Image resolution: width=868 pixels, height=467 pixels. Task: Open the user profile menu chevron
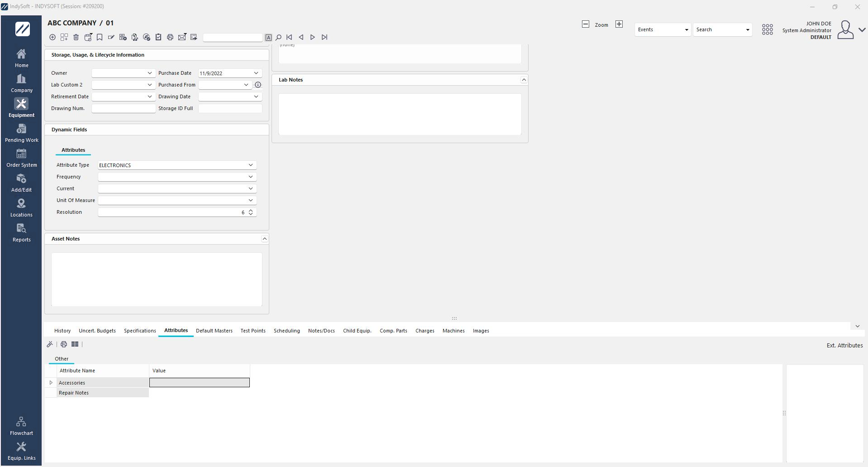tap(862, 30)
